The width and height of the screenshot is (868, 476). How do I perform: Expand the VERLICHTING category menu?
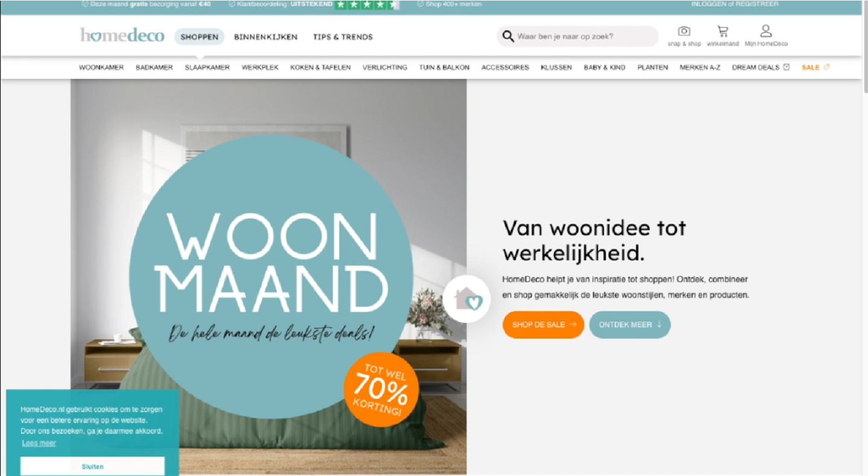click(x=385, y=67)
